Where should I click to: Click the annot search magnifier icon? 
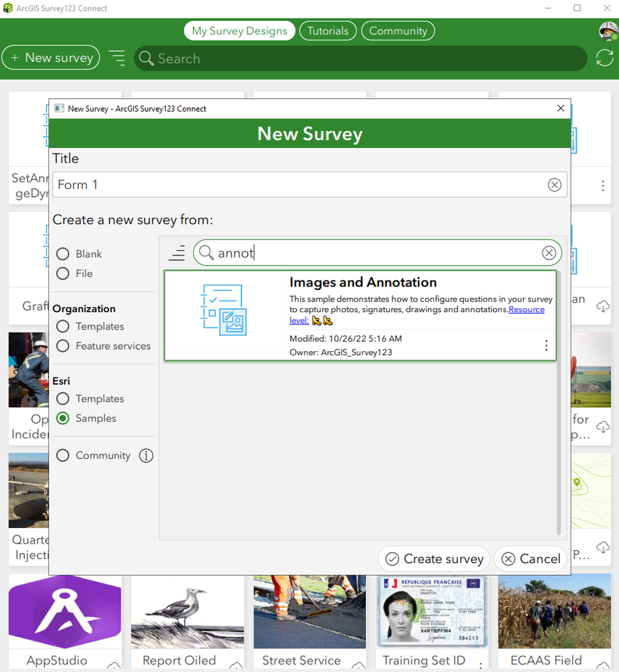pos(206,252)
